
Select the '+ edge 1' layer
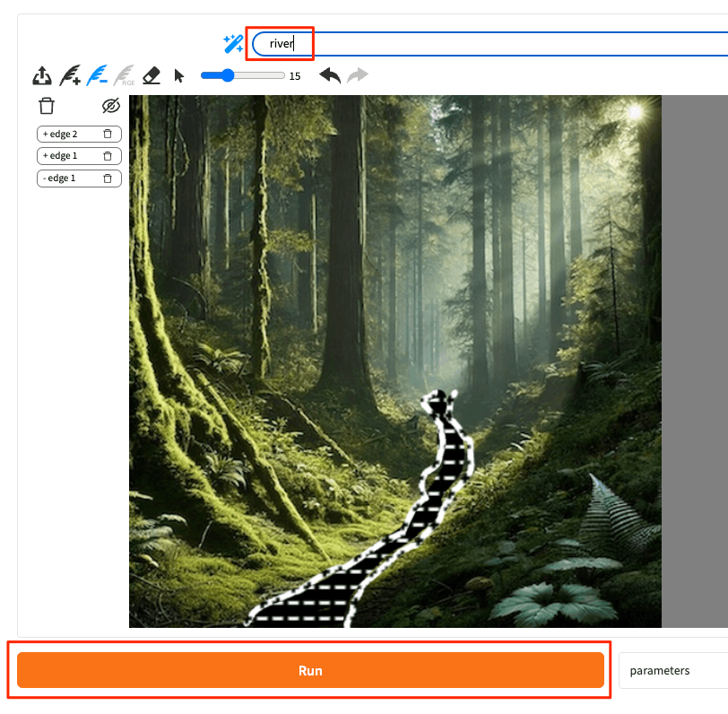79,155
